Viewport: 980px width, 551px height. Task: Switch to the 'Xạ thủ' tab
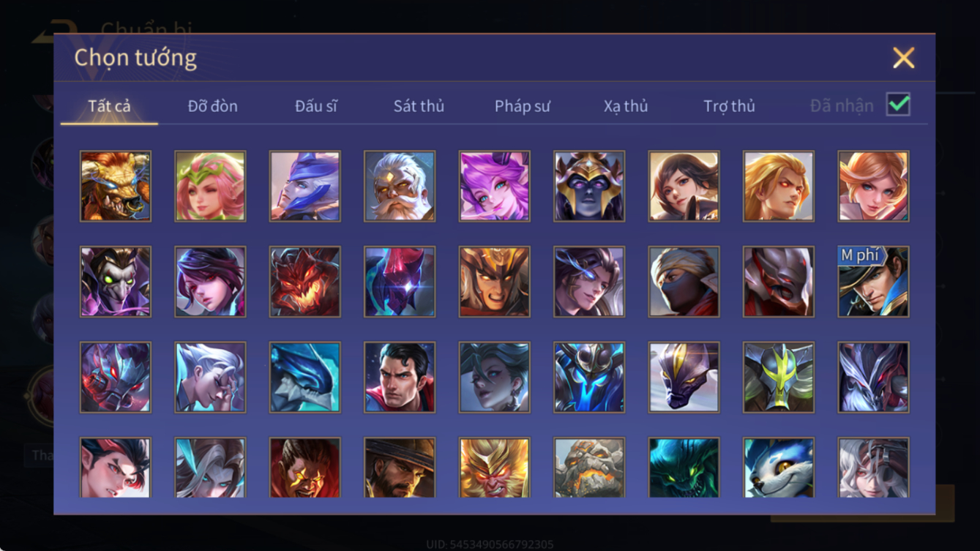pos(626,106)
